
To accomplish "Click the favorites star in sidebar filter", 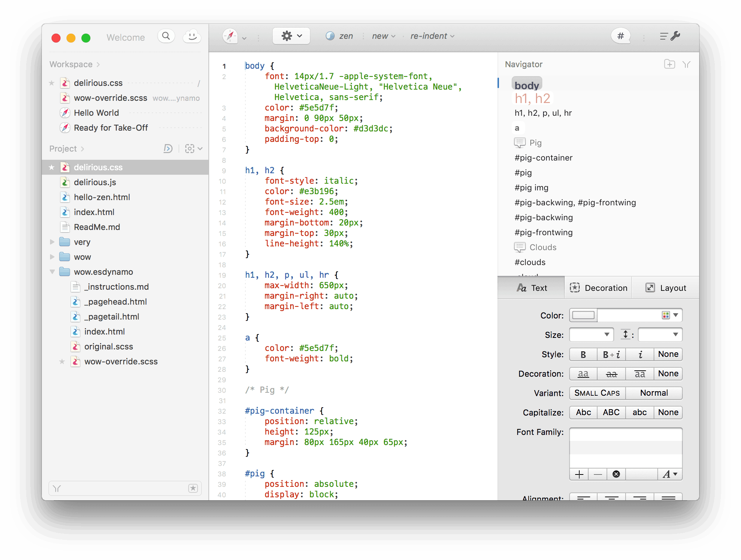I will coord(193,488).
